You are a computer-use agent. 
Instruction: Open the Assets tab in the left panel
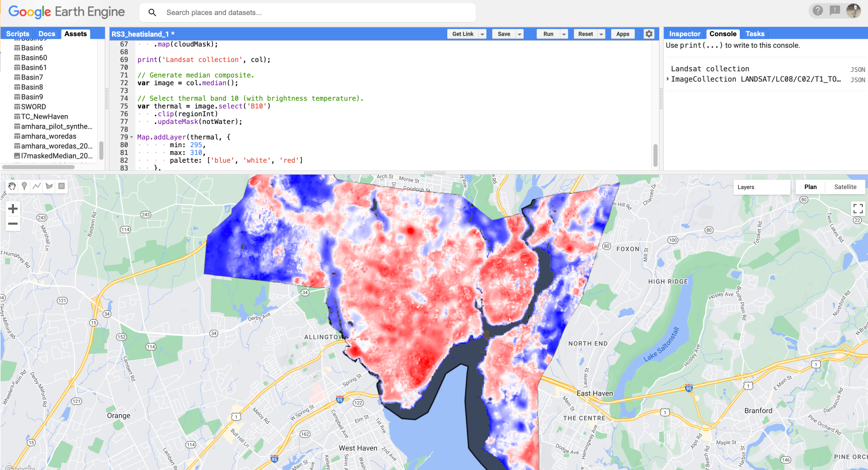[75, 33]
